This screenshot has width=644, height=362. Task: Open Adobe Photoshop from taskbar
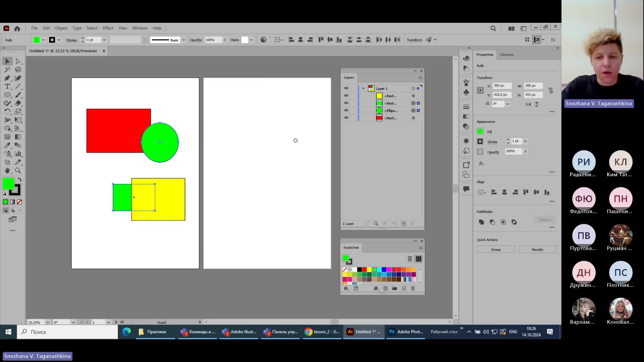406,332
